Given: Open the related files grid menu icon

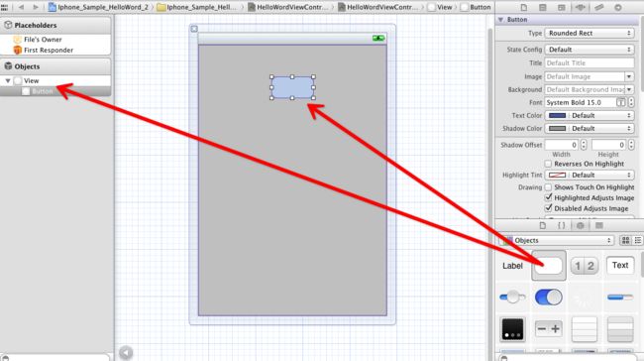Looking at the screenshot, I should 5,7.
